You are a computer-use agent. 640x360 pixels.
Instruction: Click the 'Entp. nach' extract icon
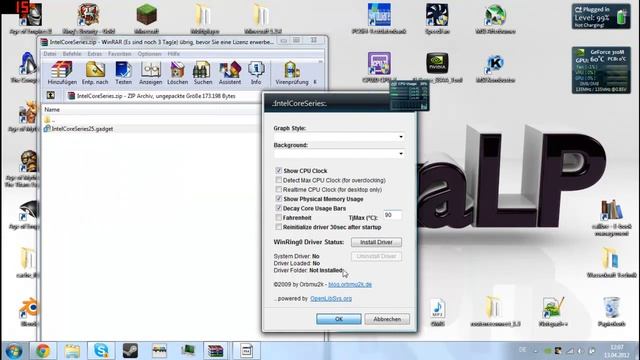95,73
